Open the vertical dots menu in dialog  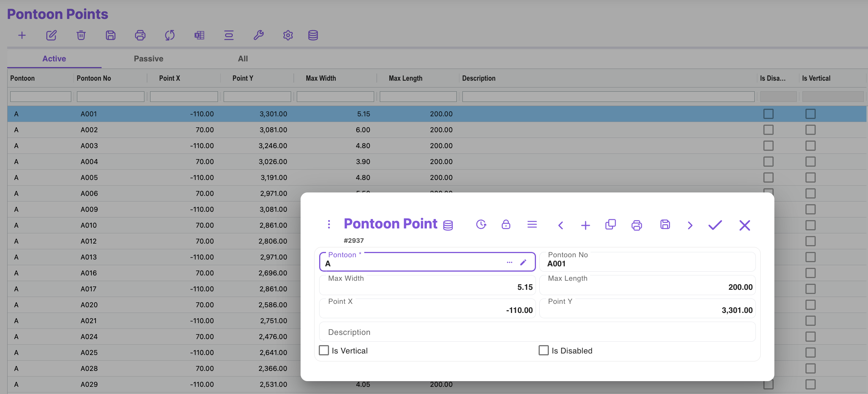point(329,224)
